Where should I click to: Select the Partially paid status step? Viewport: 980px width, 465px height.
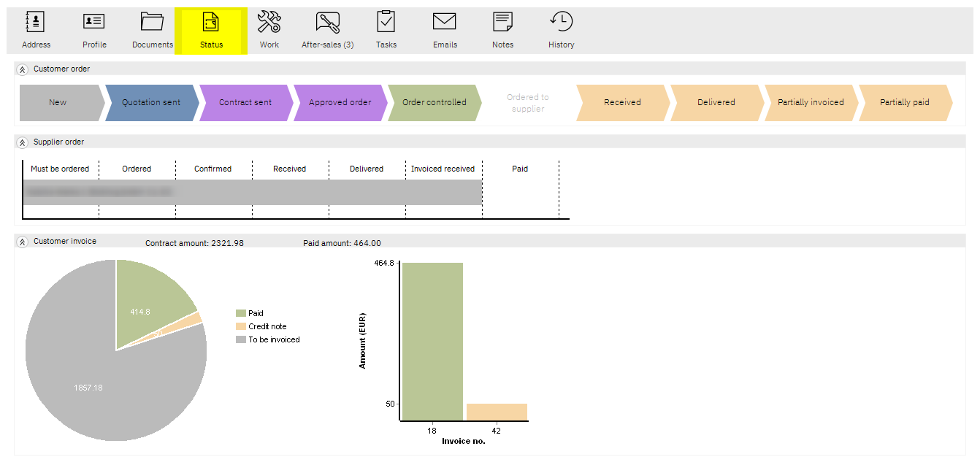click(906, 102)
